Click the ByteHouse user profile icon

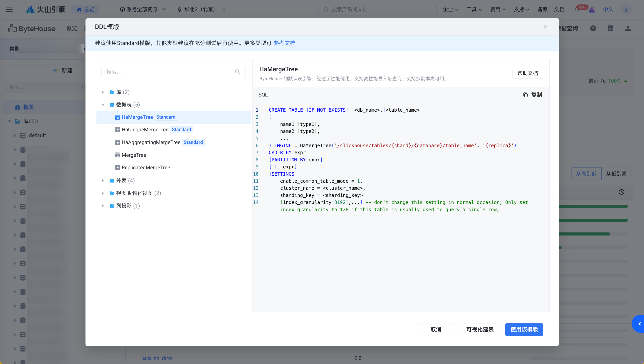pos(628,29)
